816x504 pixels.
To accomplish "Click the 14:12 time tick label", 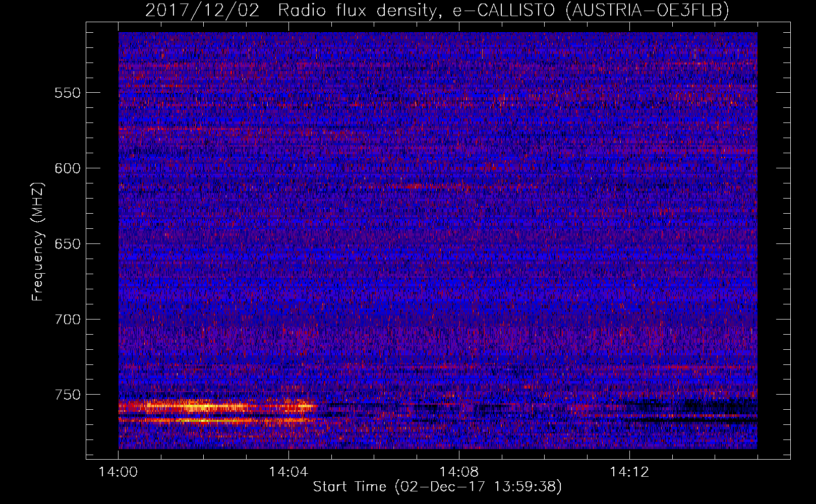I will [629, 472].
